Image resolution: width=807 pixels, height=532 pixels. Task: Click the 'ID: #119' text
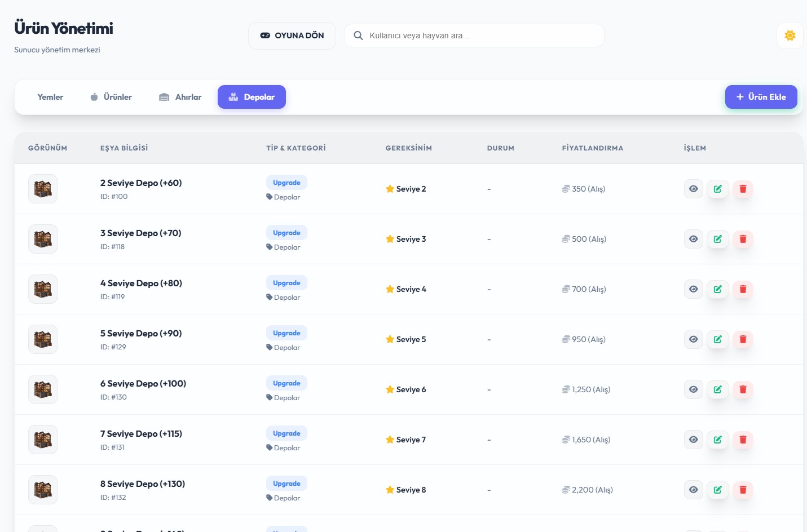[x=113, y=296]
